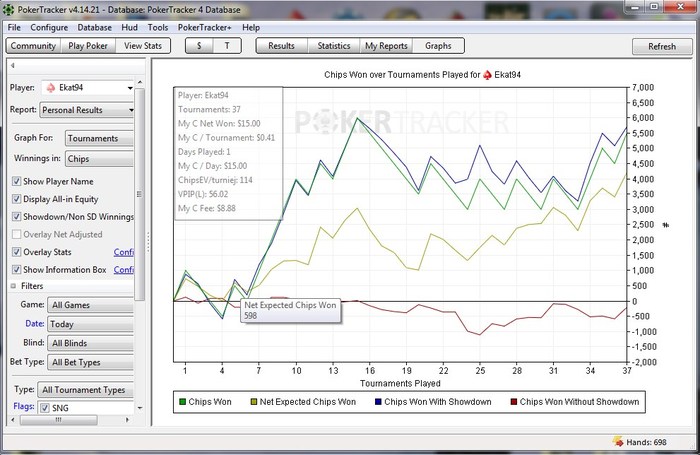Open the Configure menu

(49, 28)
